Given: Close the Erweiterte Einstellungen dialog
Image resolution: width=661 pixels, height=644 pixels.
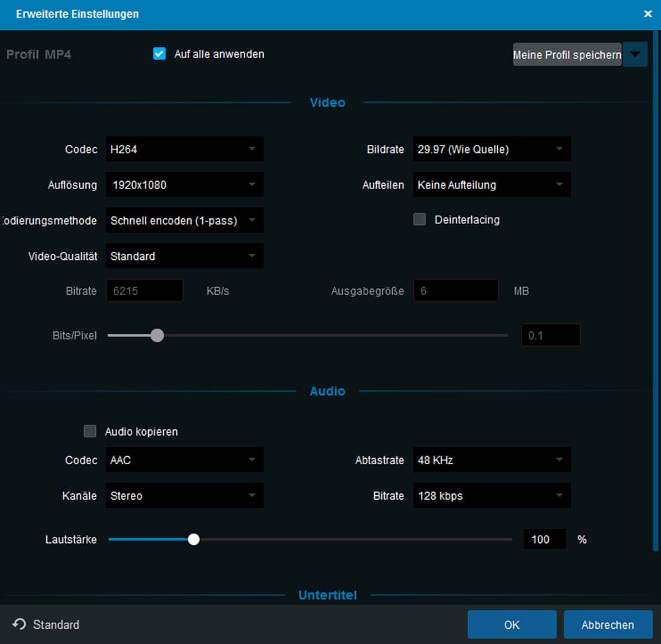Looking at the screenshot, I should tap(647, 14).
